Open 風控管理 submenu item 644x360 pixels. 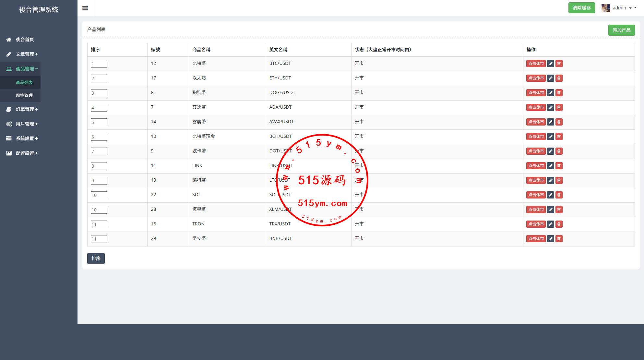pos(24,95)
